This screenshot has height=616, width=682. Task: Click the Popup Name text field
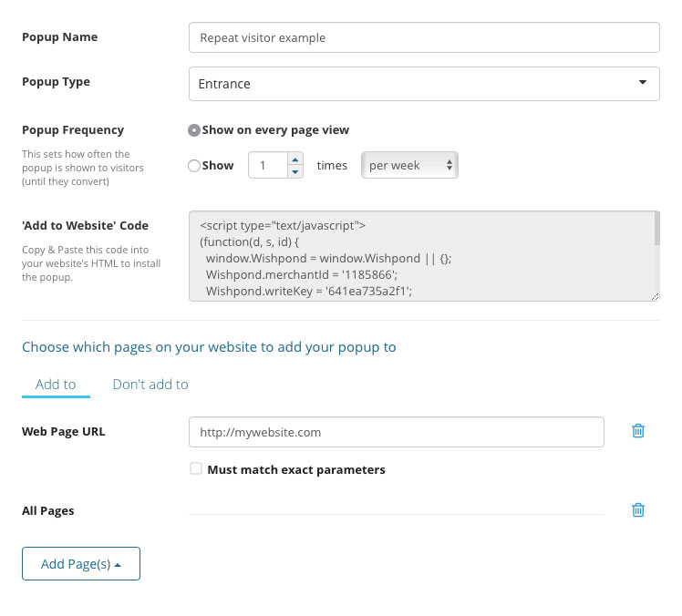[423, 38]
